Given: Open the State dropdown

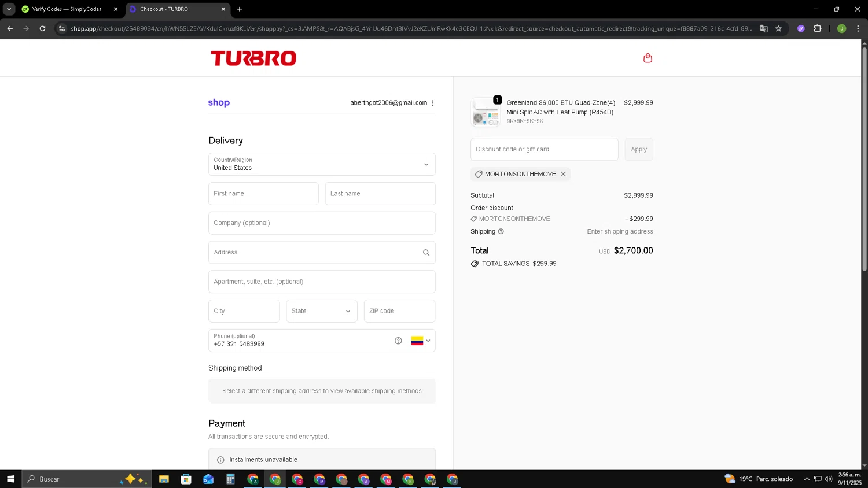Looking at the screenshot, I should click(322, 311).
